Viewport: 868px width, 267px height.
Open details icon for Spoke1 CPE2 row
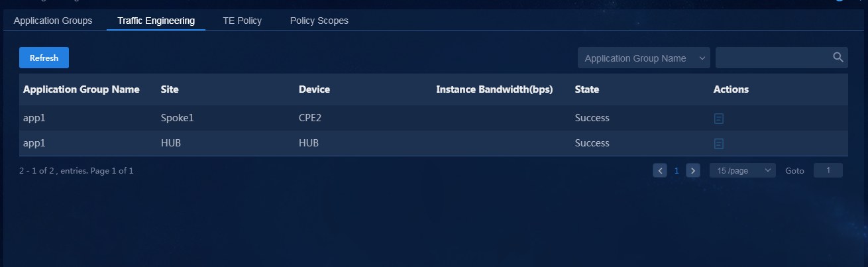[718, 119]
